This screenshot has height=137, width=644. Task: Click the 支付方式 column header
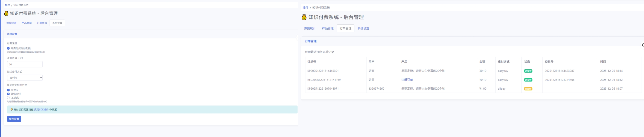(x=504, y=62)
